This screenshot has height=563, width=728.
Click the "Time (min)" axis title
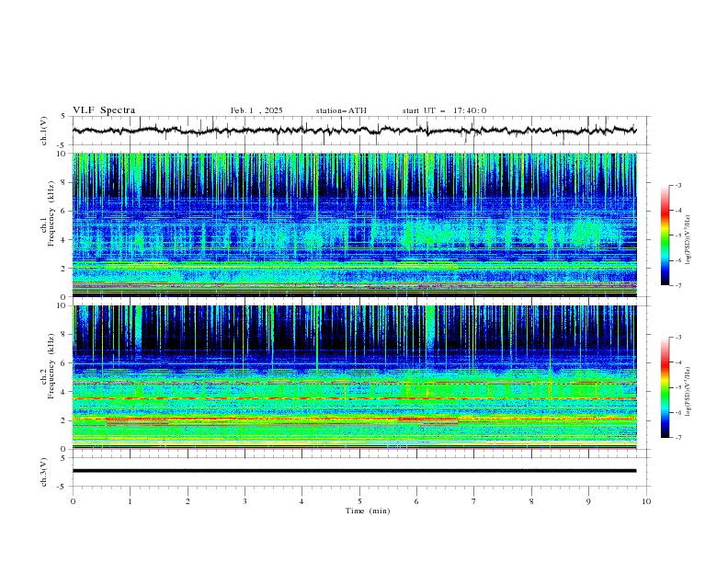[368, 511]
